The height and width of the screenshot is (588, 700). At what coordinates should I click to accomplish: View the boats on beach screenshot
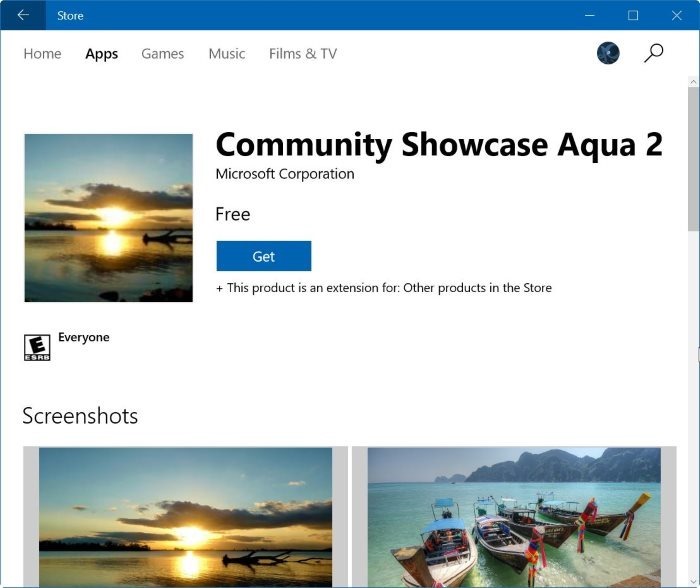514,517
